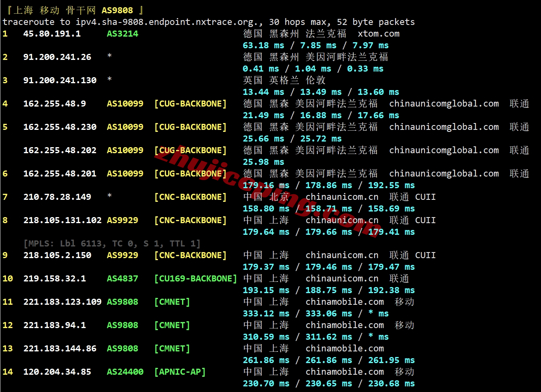Select the IP 91.200.241.130
Screen dimensions: 541x392
[60, 80]
